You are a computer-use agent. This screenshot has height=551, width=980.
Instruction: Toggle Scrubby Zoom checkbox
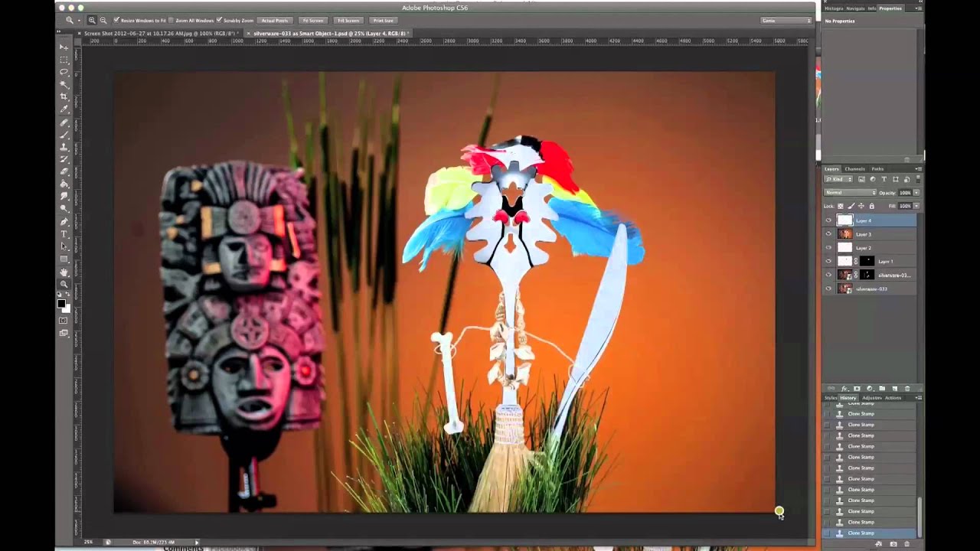tap(219, 20)
